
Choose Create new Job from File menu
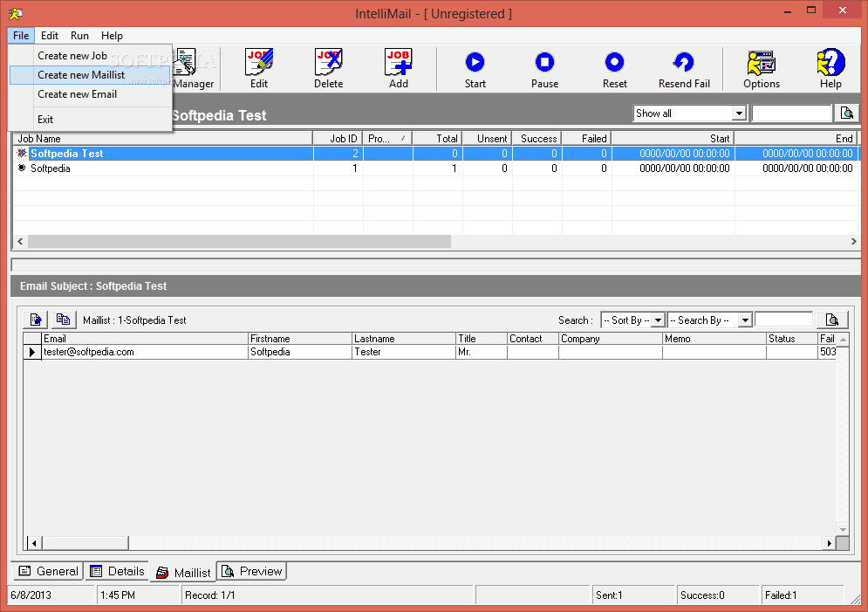90,55
